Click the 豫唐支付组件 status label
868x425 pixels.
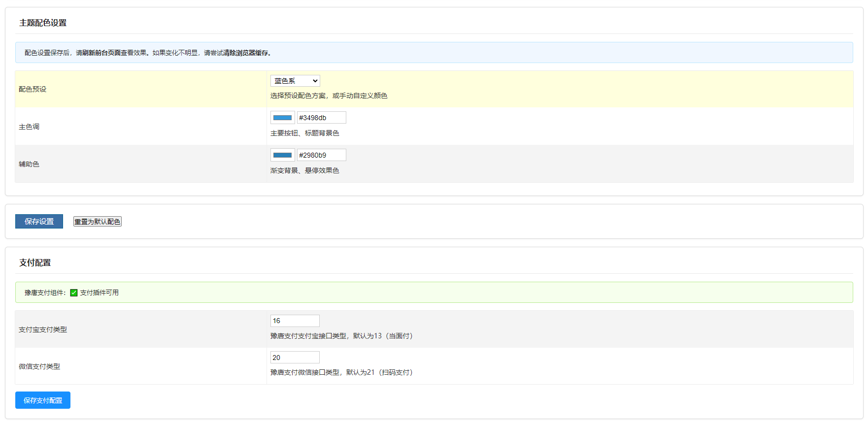tap(45, 293)
